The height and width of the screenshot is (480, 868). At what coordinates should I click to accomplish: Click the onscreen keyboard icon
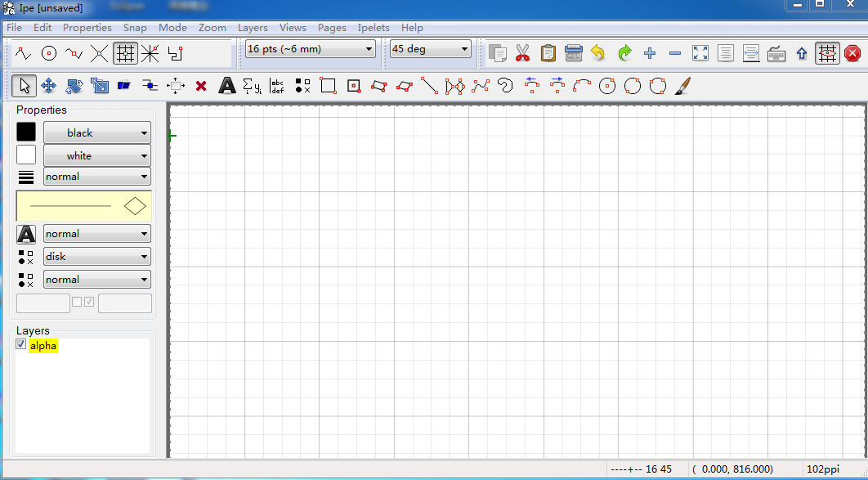tap(776, 53)
